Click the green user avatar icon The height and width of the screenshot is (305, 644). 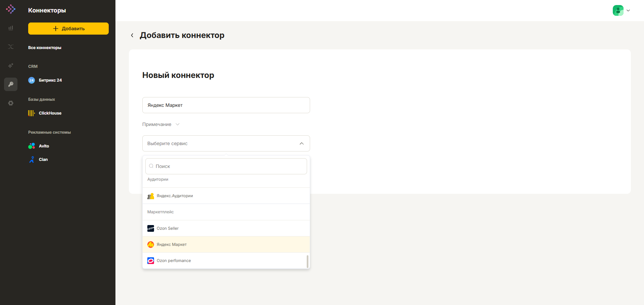[x=618, y=10]
